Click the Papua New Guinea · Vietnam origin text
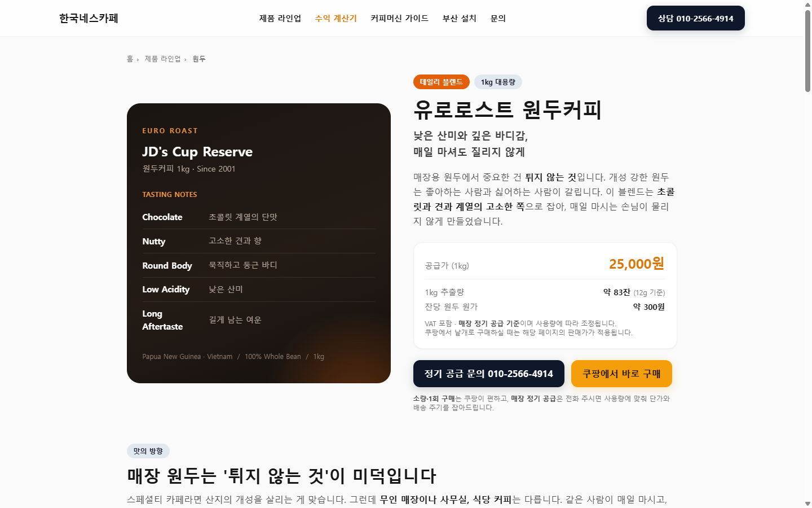 click(x=187, y=357)
